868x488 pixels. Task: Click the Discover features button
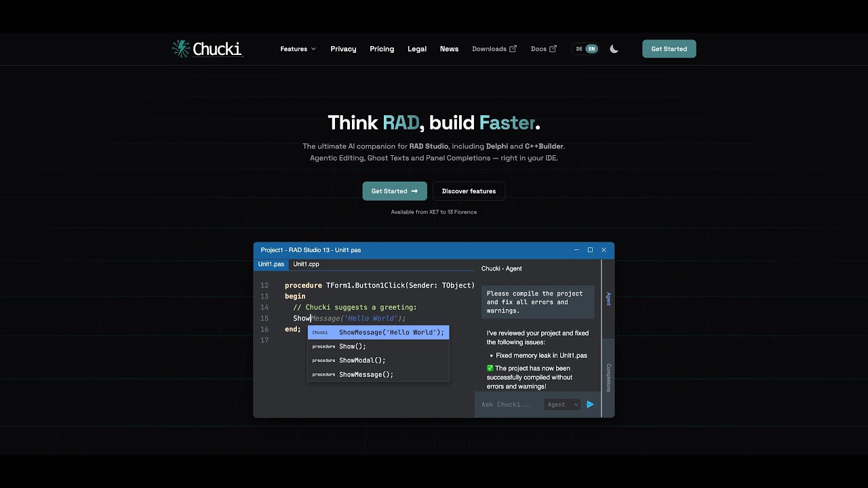469,191
